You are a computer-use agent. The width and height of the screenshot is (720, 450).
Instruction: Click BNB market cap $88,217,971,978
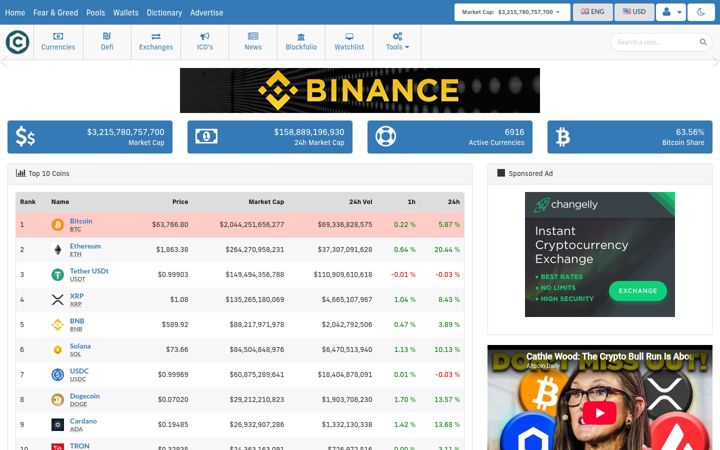coord(257,324)
